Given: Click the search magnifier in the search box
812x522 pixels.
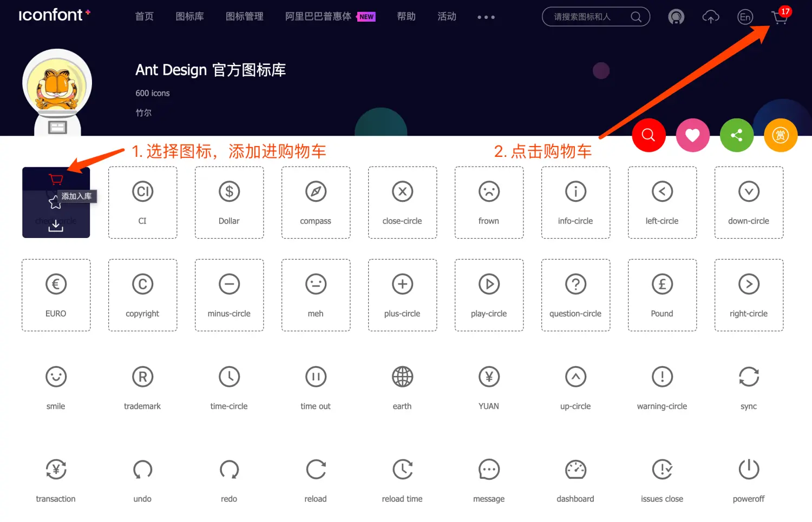Looking at the screenshot, I should (x=636, y=17).
